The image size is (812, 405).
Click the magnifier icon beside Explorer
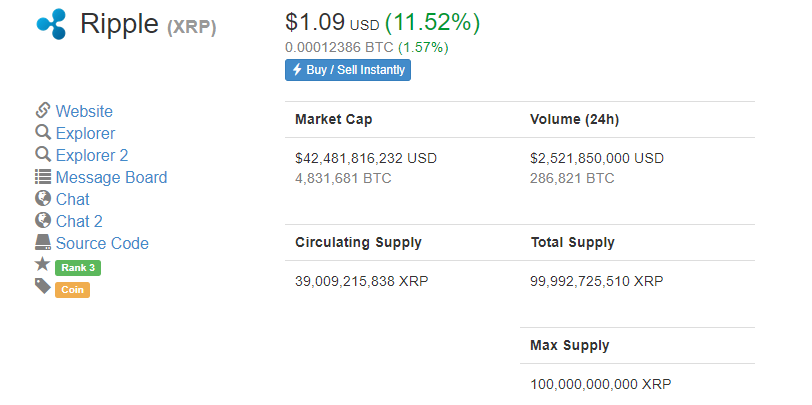click(43, 133)
